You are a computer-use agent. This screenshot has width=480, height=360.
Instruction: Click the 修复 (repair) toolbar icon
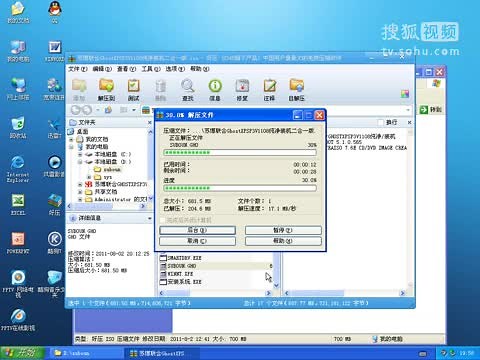pyautogui.click(x=242, y=89)
